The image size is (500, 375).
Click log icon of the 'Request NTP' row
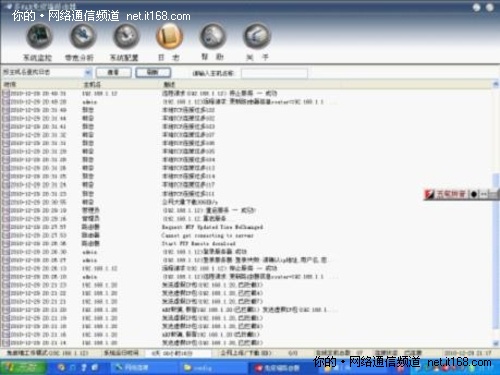click(6, 227)
